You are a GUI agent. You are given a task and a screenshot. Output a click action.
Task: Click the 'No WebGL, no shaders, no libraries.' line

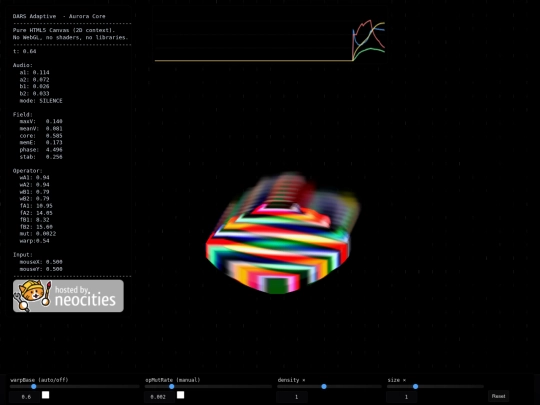71,37
